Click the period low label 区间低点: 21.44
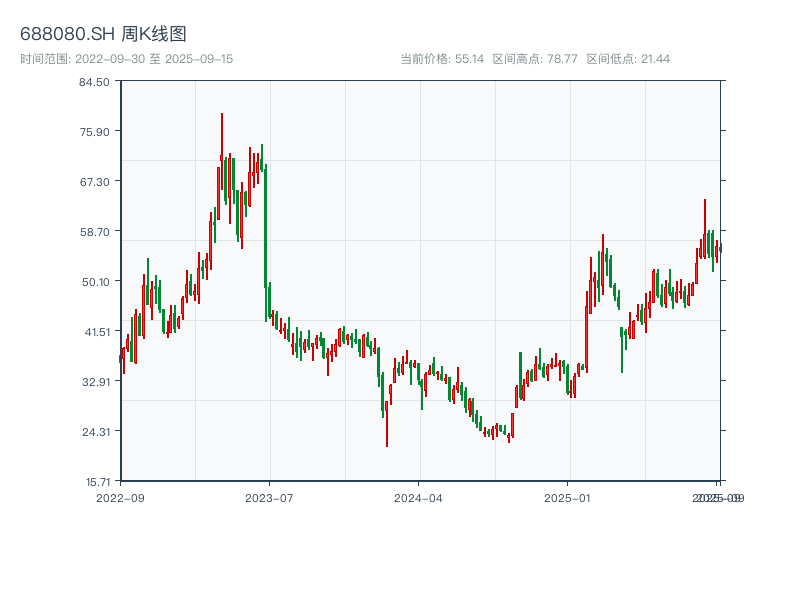800x600 pixels. 628,59
